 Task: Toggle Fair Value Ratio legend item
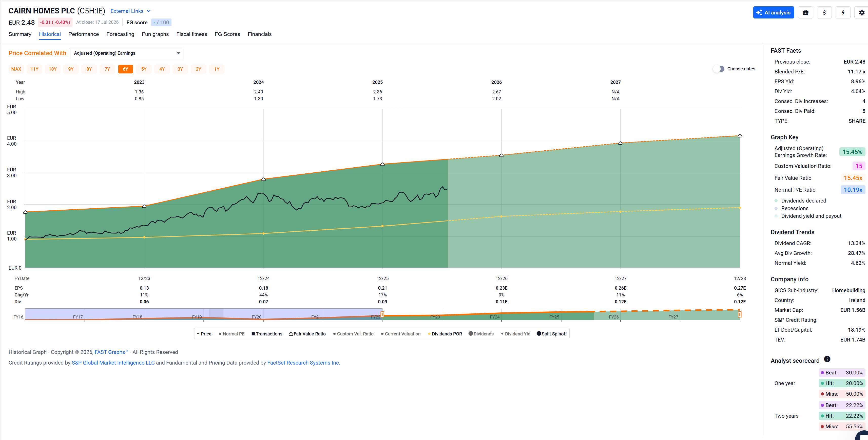click(x=307, y=334)
